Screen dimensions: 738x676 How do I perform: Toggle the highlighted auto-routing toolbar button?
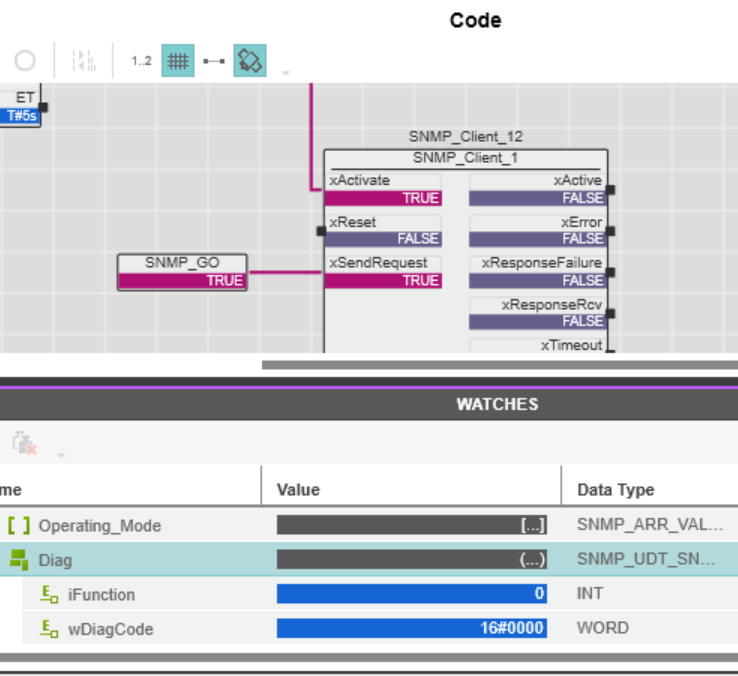250,61
